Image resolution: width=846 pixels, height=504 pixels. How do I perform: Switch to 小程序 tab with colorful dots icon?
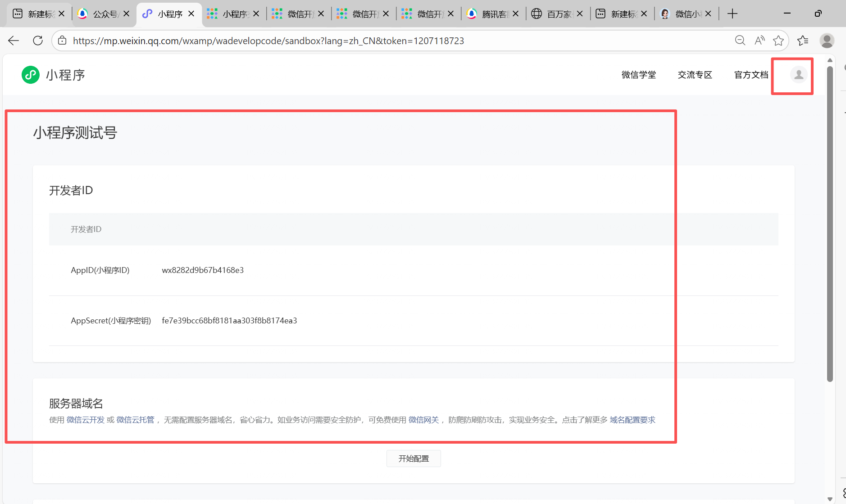point(234,14)
